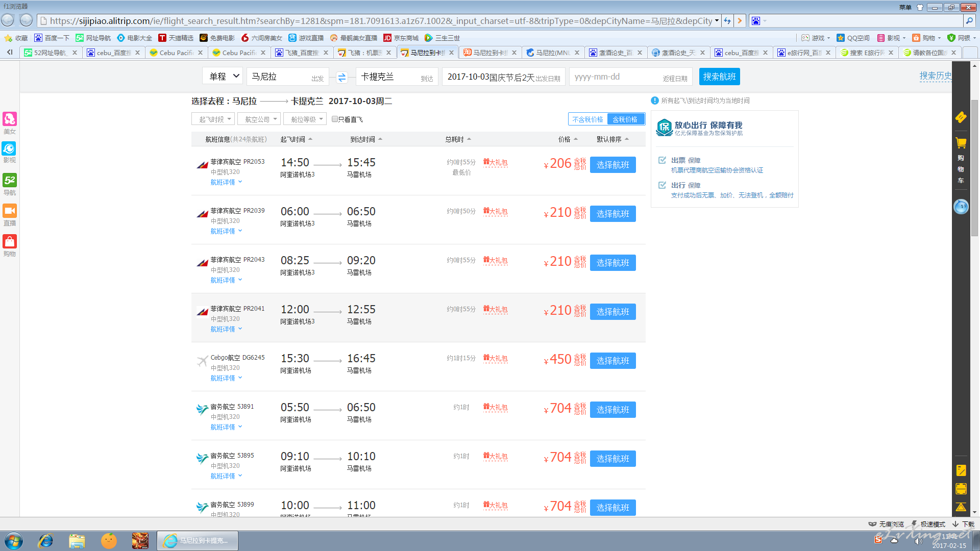Click the 大礼包 link for PR2041
The image size is (980, 551).
point(495,309)
